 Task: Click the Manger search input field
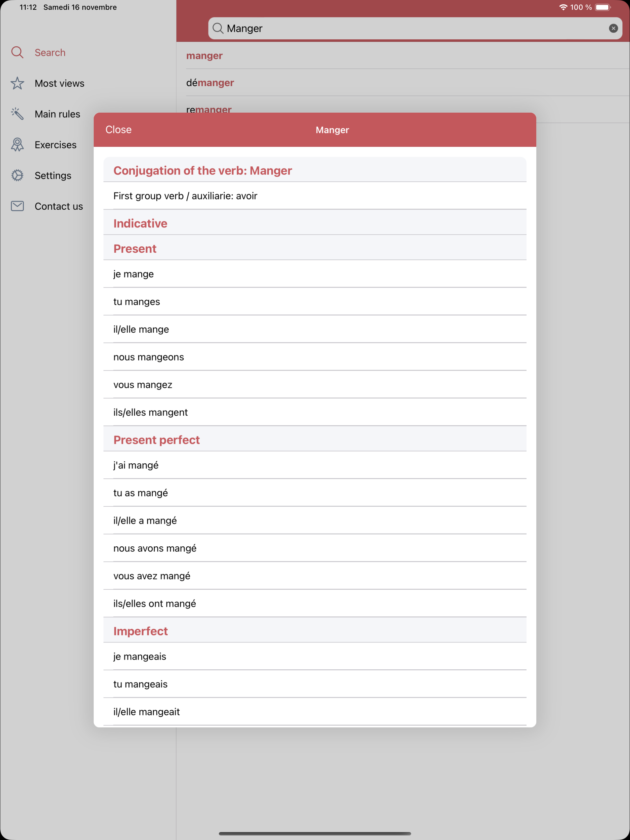(x=415, y=28)
